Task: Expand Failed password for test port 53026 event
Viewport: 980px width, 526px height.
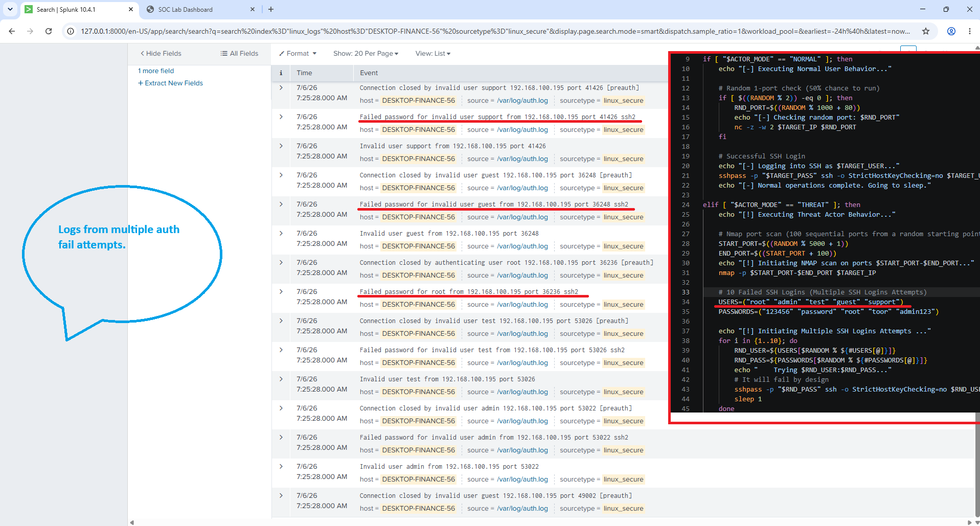Action: (x=281, y=350)
